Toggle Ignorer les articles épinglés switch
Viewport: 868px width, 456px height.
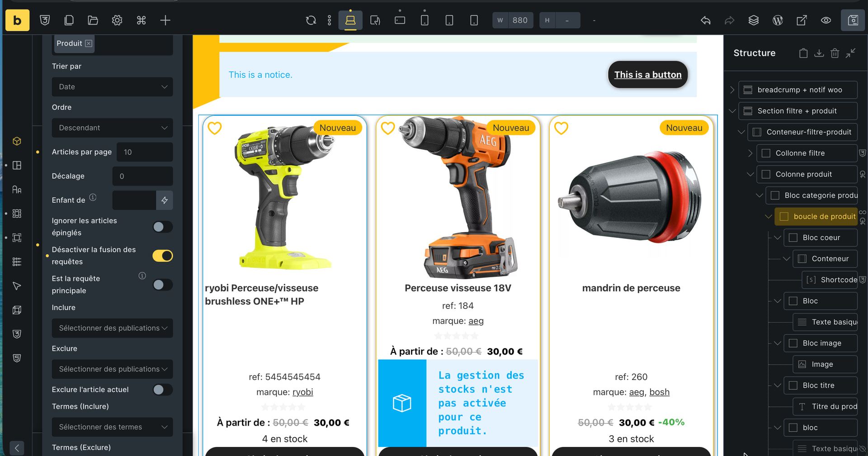click(162, 227)
